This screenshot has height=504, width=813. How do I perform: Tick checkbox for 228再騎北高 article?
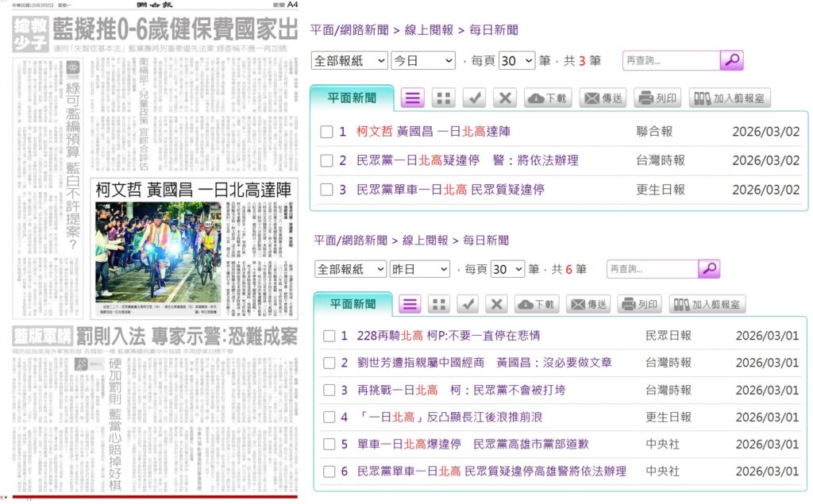(329, 337)
